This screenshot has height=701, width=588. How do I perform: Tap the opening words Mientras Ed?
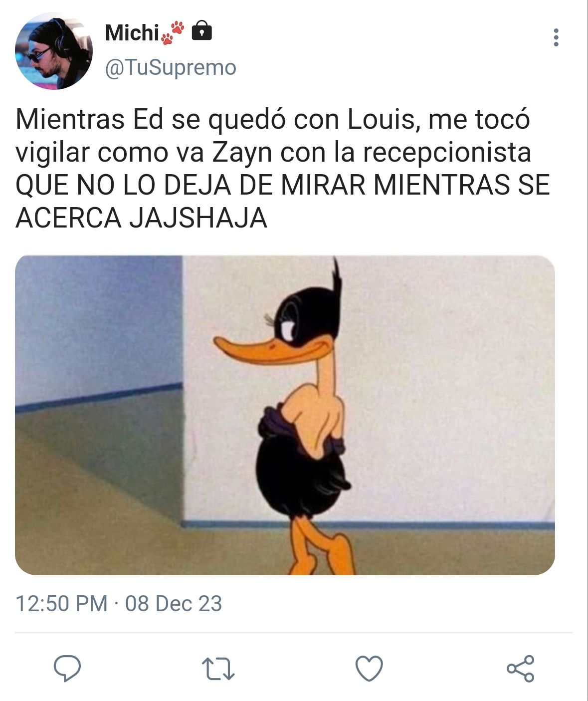click(x=90, y=120)
